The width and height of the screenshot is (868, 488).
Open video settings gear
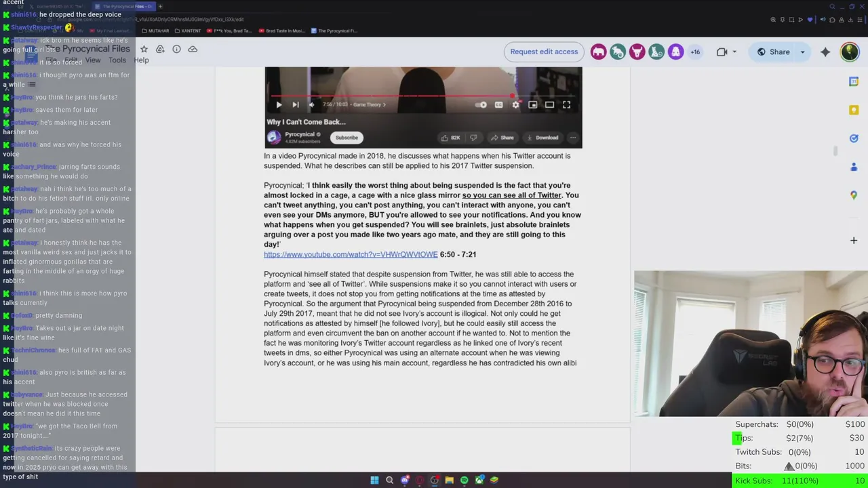[x=515, y=104]
